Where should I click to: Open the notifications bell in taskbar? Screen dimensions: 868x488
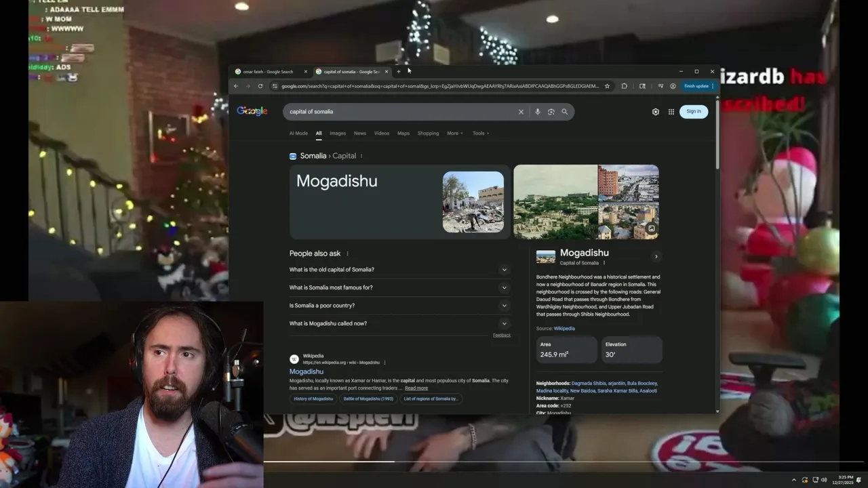tap(859, 480)
